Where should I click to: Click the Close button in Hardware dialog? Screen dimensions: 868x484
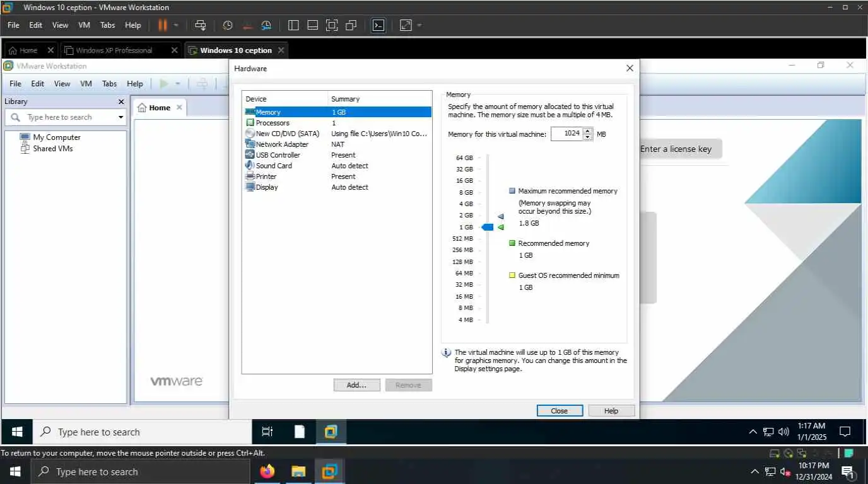pyautogui.click(x=560, y=410)
